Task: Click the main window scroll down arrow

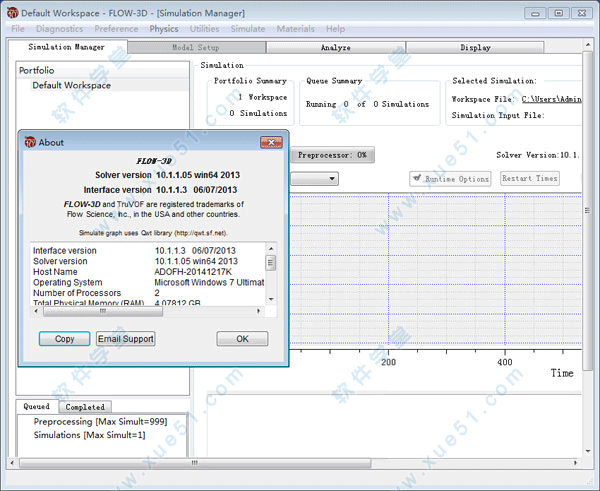Action: (588, 451)
